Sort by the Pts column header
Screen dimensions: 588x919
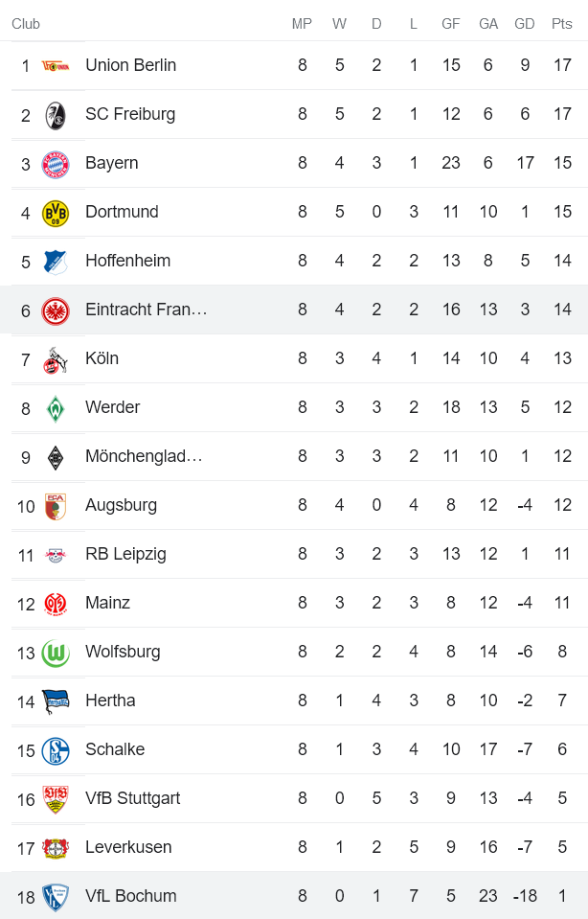point(562,24)
